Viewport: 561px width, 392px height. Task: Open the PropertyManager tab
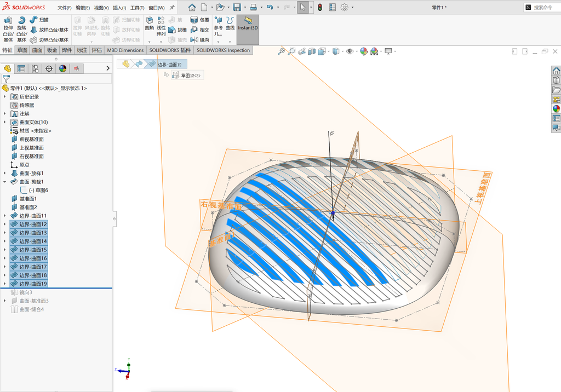(21, 68)
